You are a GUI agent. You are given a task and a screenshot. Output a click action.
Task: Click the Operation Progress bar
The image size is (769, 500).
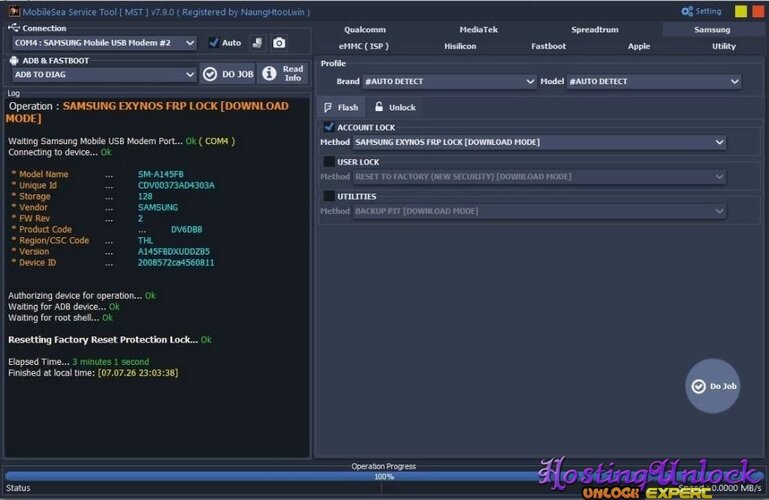(x=384, y=476)
